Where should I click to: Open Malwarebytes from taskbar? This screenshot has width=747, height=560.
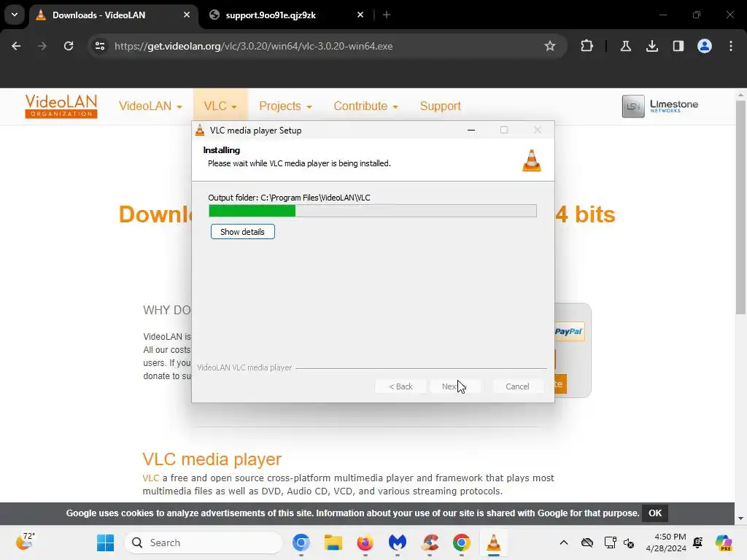[x=398, y=542]
